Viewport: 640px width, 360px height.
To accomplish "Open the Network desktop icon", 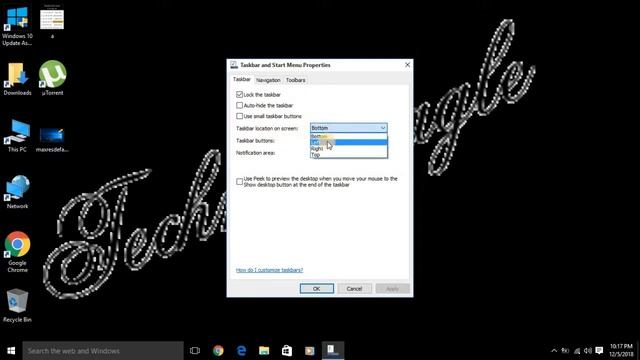I will click(x=17, y=192).
